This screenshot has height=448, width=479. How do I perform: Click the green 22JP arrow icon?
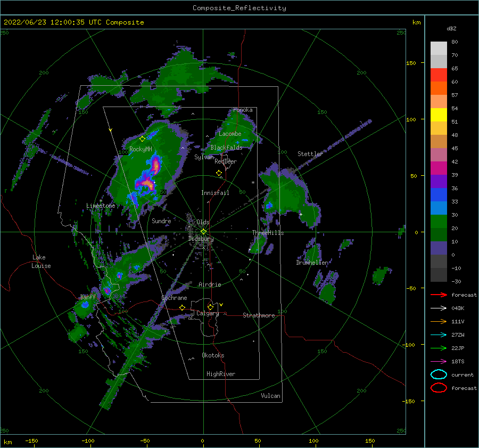439,348
